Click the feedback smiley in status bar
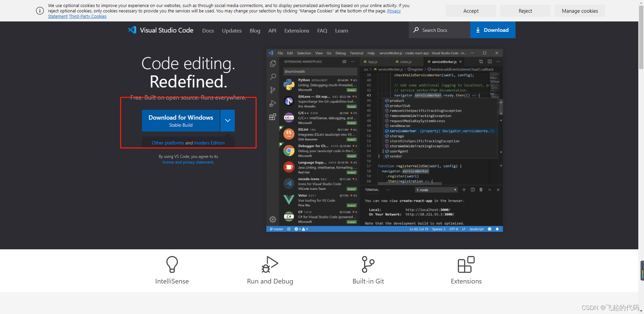644x314 pixels. [489, 229]
